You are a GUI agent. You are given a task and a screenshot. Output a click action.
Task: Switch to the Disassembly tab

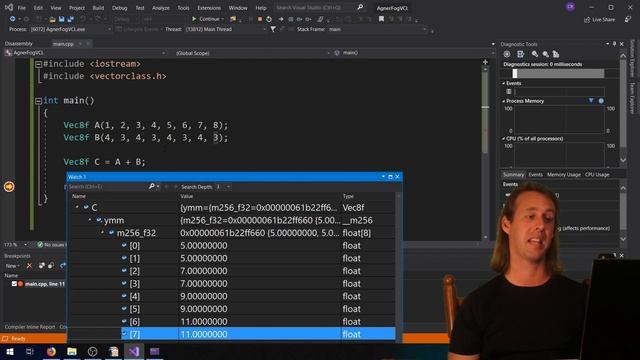pyautogui.click(x=18, y=44)
